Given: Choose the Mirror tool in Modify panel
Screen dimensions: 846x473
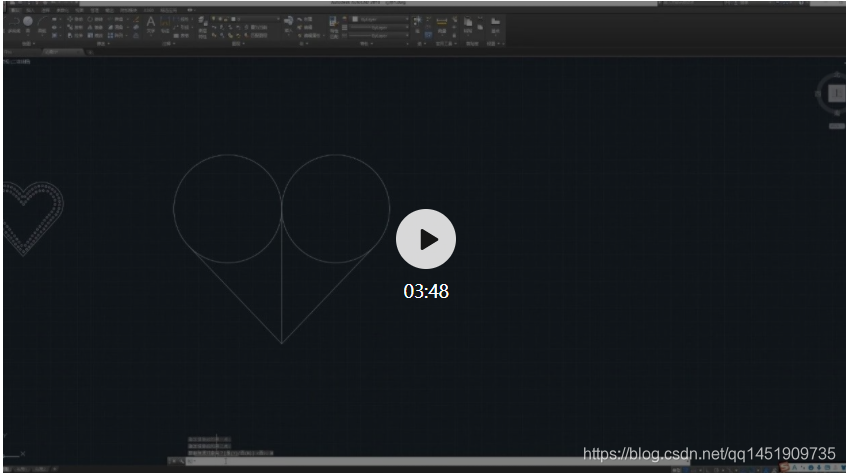Looking at the screenshot, I should (x=95, y=27).
